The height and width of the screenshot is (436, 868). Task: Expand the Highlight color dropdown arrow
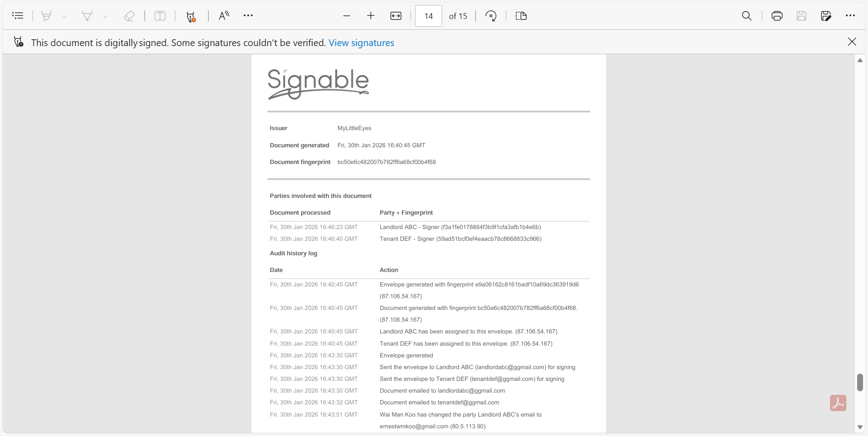point(65,17)
